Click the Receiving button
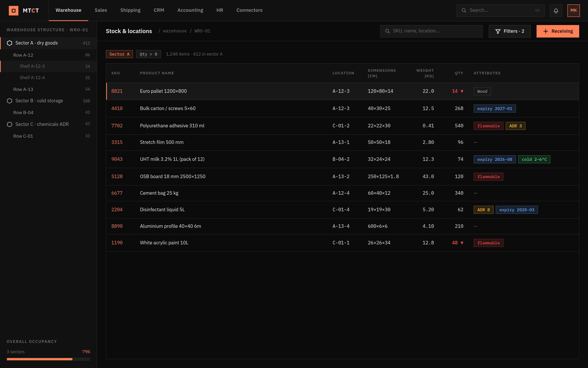The image size is (588, 368). 558,31
